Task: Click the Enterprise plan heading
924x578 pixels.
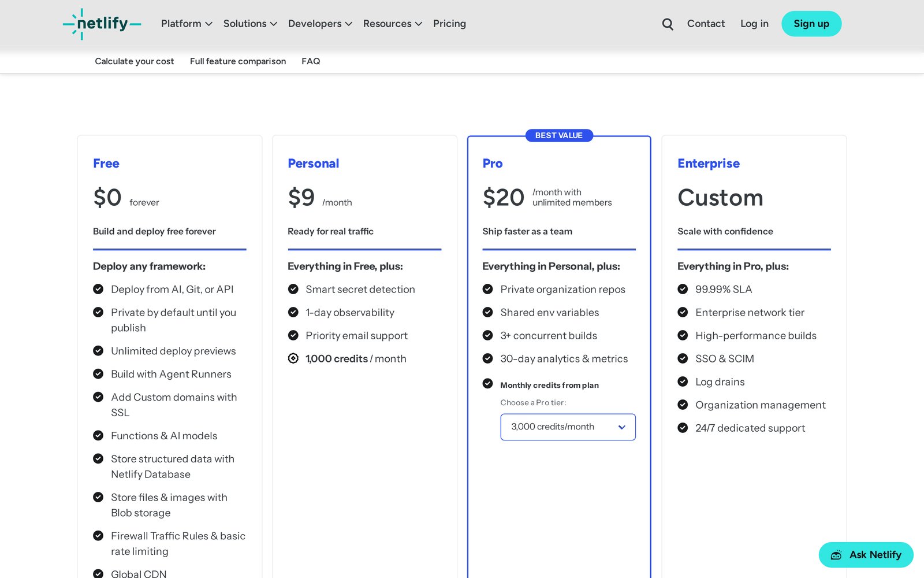Action: [709, 164]
